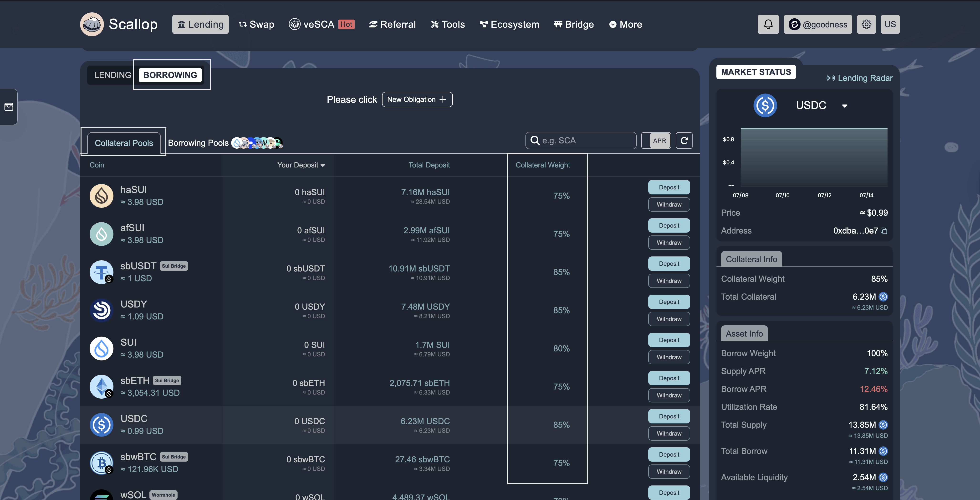The width and height of the screenshot is (980, 500).
Task: Click Withdraw for sbETH
Action: (x=669, y=395)
